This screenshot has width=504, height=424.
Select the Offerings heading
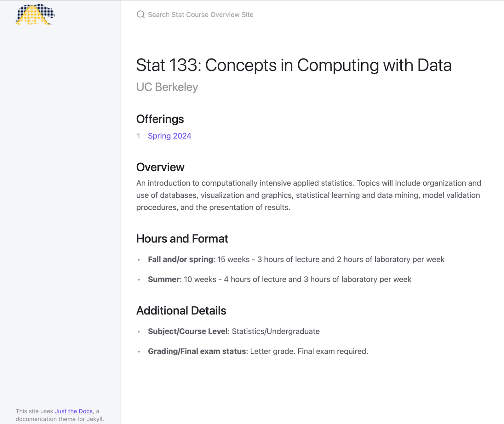pos(160,119)
